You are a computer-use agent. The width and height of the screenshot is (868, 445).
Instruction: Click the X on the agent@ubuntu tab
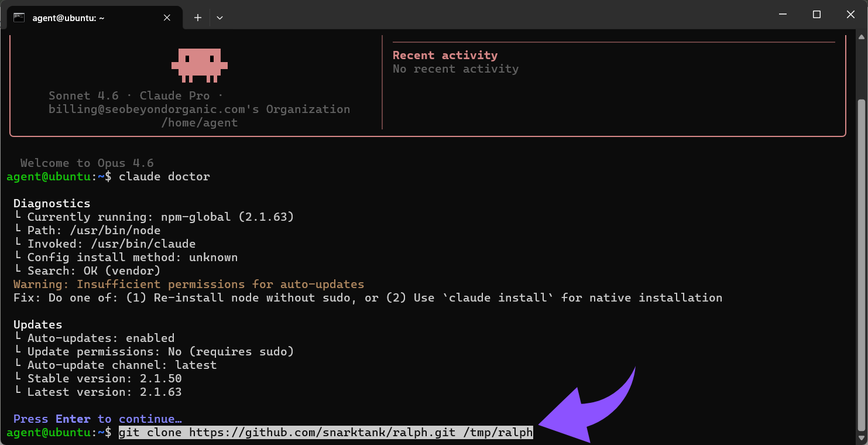[166, 18]
